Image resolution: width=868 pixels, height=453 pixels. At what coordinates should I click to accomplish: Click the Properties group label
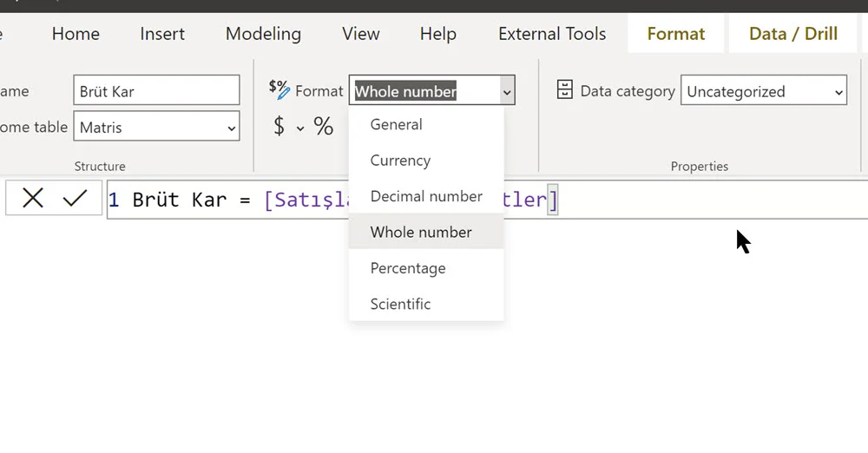pyautogui.click(x=699, y=166)
